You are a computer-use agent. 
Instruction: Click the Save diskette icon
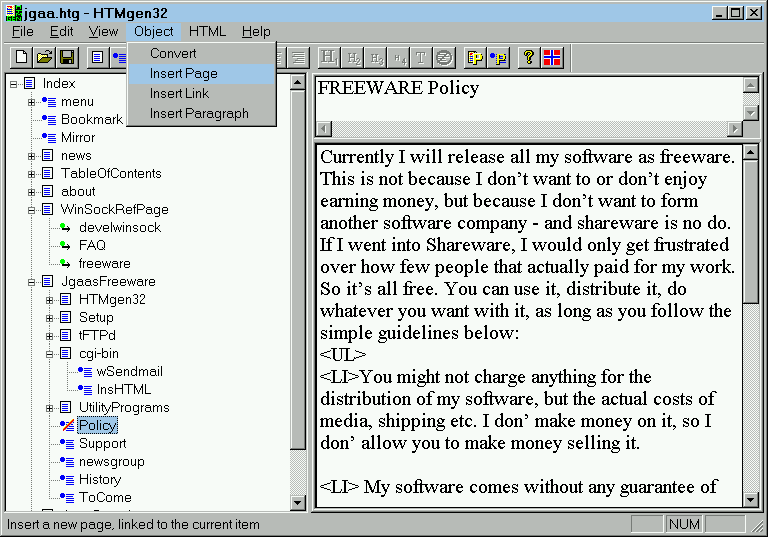[x=67, y=58]
